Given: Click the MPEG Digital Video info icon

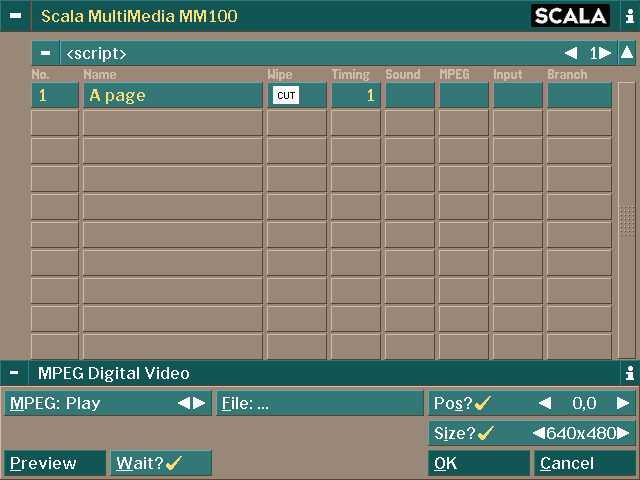Looking at the screenshot, I should pos(629,373).
